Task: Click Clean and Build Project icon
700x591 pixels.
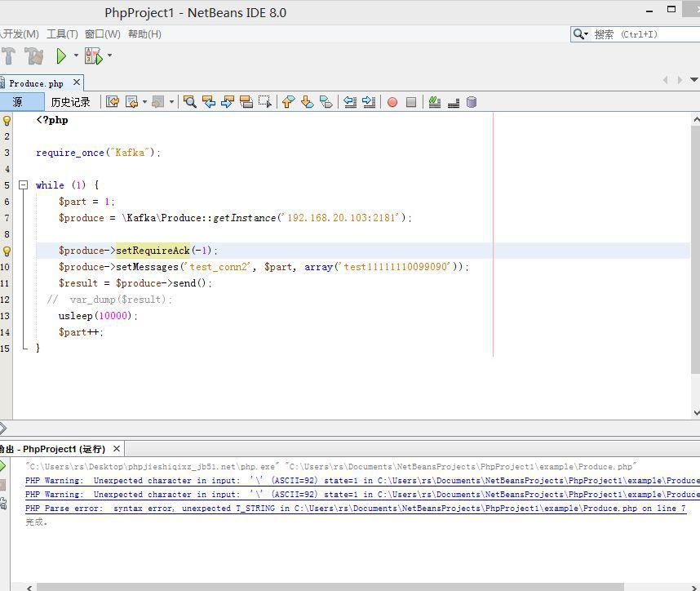Action: tap(34, 56)
